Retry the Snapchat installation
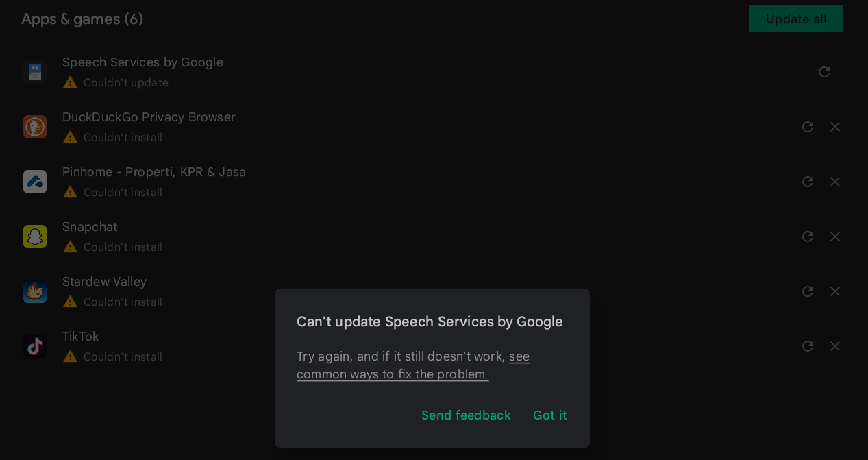Viewport: 868px width, 460px height. pyautogui.click(x=807, y=237)
